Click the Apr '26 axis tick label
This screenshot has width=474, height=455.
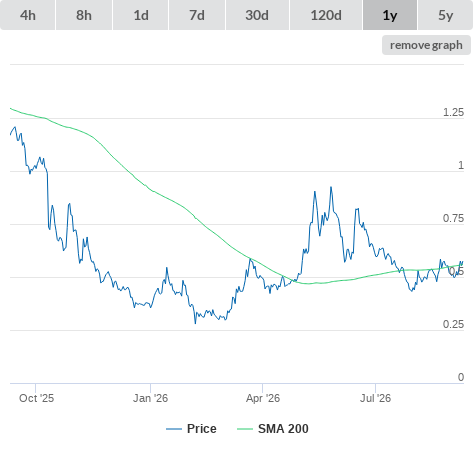pyautogui.click(x=263, y=398)
